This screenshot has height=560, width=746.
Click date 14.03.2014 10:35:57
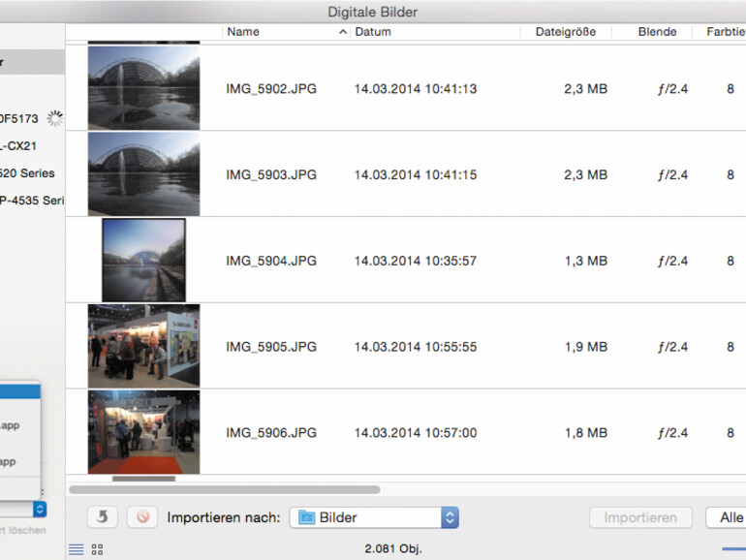(x=416, y=262)
